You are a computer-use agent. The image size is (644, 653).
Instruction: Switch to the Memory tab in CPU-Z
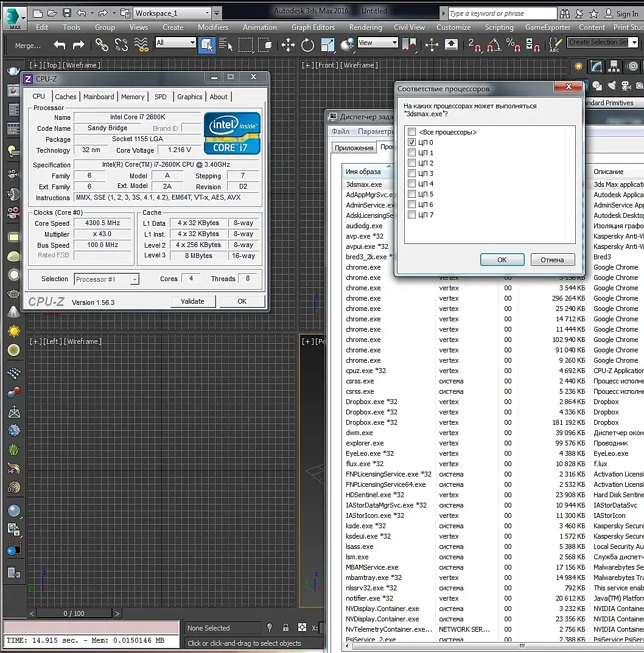(x=133, y=97)
